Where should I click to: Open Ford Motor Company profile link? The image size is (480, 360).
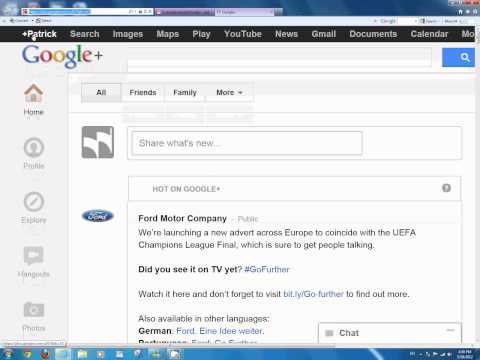click(182, 218)
